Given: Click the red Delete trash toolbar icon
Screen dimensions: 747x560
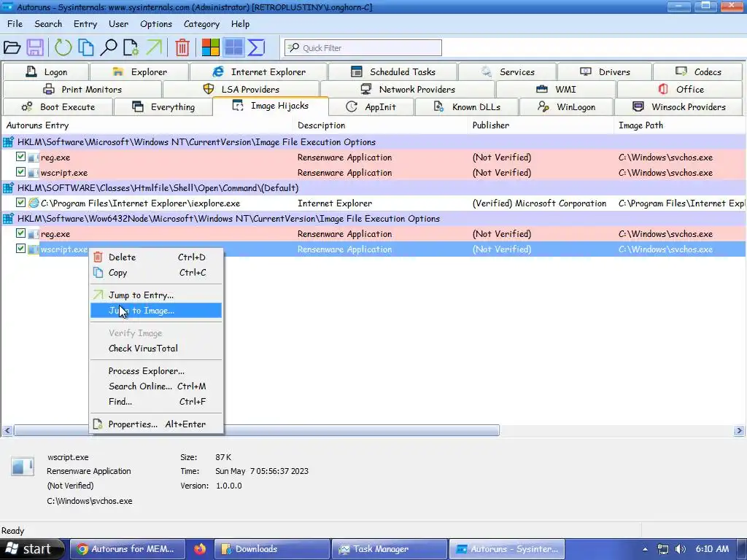Looking at the screenshot, I should click(x=182, y=47).
